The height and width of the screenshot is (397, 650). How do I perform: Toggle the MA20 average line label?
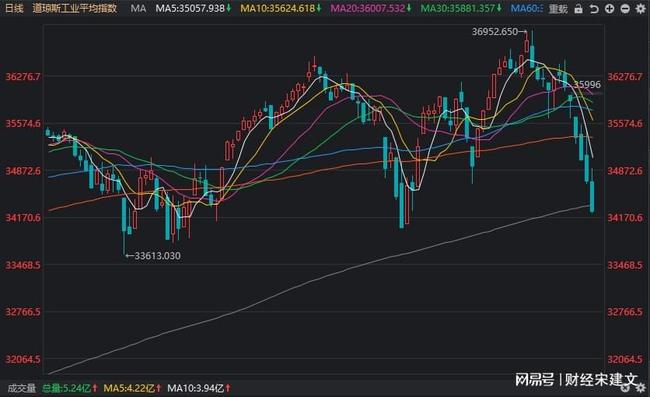[371, 8]
